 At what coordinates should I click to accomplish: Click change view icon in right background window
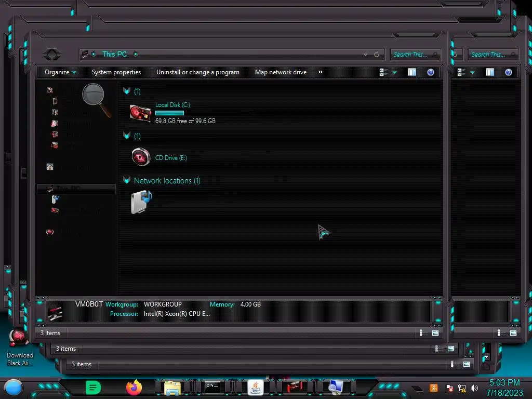(461, 72)
